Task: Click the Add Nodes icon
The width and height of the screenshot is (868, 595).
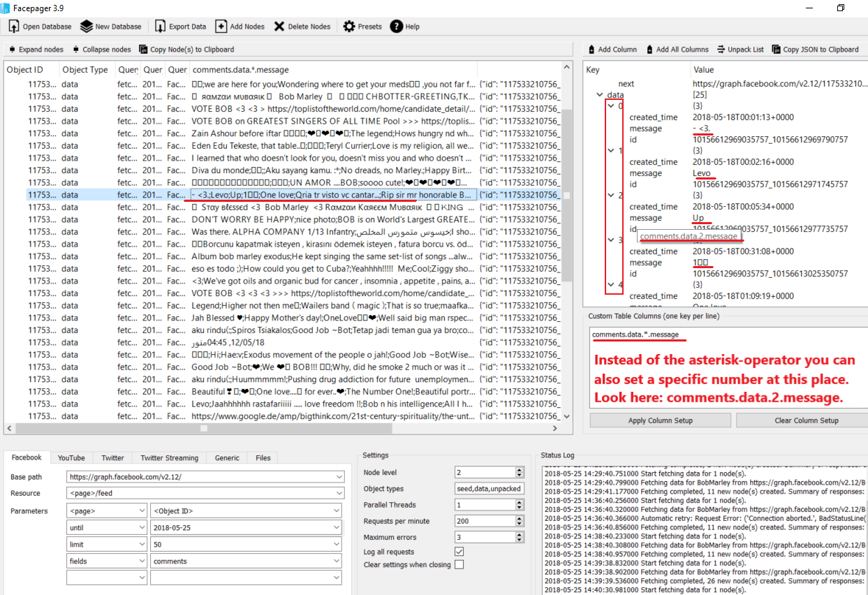Action: pos(221,27)
